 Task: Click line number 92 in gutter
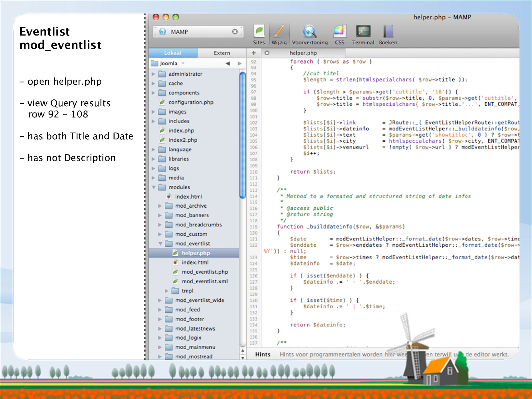253,62
